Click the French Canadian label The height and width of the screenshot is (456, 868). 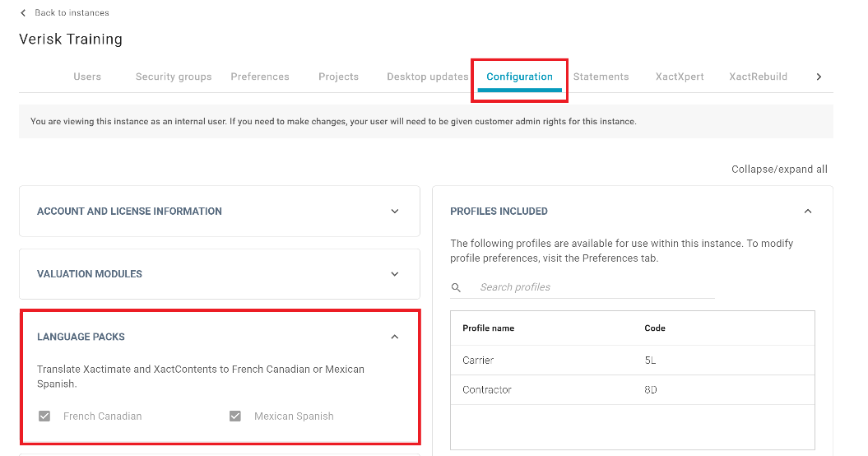point(102,416)
